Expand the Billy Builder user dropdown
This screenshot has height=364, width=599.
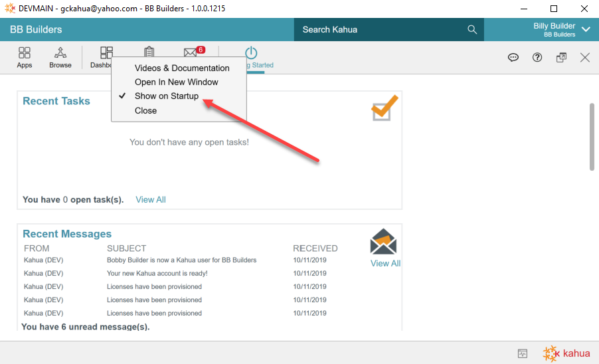(x=586, y=29)
